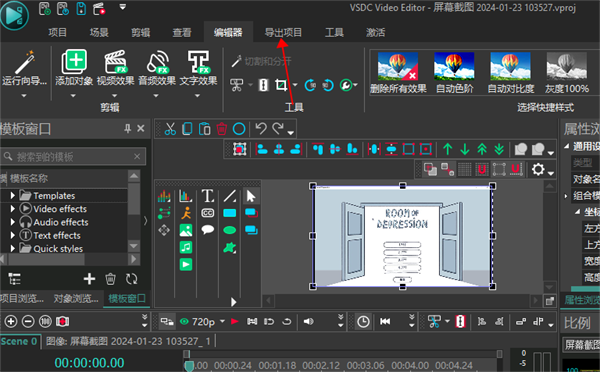The width and height of the screenshot is (600, 372).
Task: Open the 导出项目 ribbon tab
Action: point(283,33)
